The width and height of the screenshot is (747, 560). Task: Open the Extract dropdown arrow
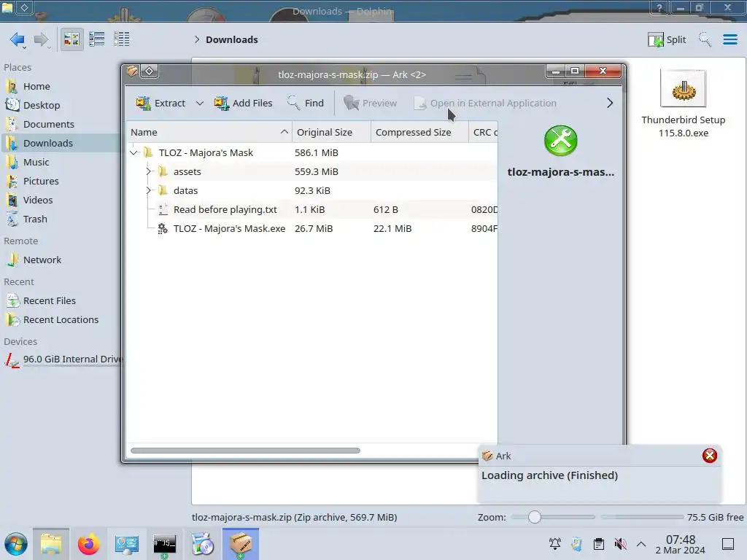coord(200,103)
